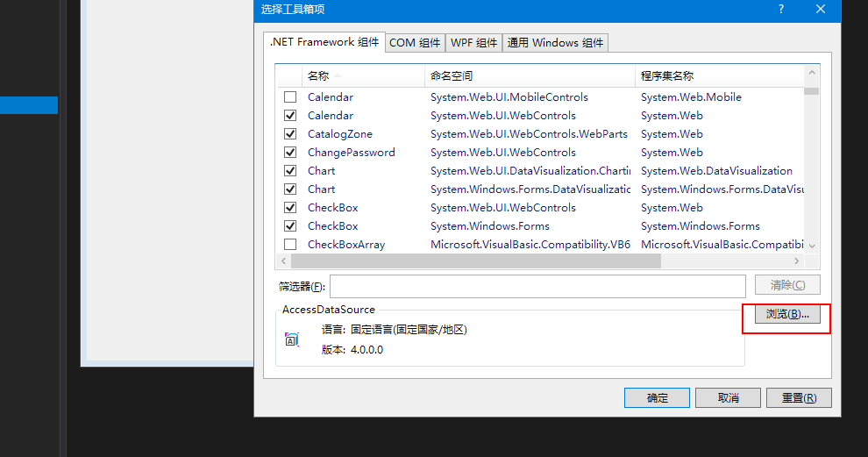The image size is (868, 457).
Task: Uncheck CheckBox System.Web.UI.WebControls checkbox
Action: [x=290, y=207]
